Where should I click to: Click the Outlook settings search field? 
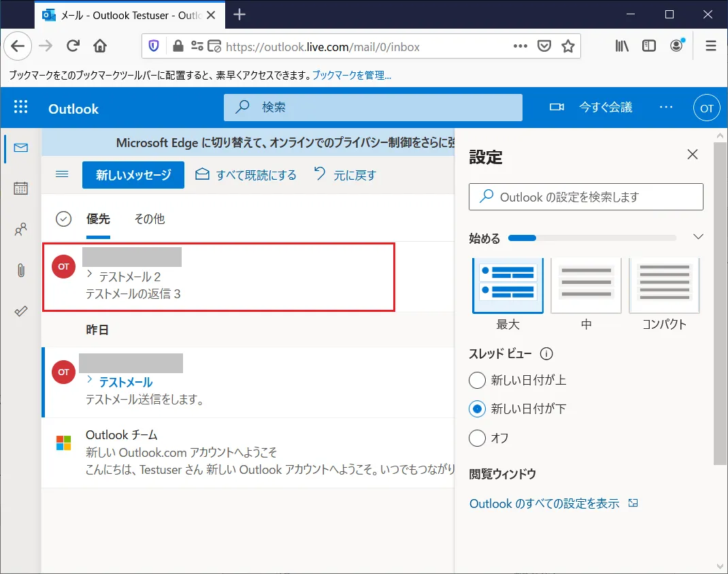click(586, 197)
